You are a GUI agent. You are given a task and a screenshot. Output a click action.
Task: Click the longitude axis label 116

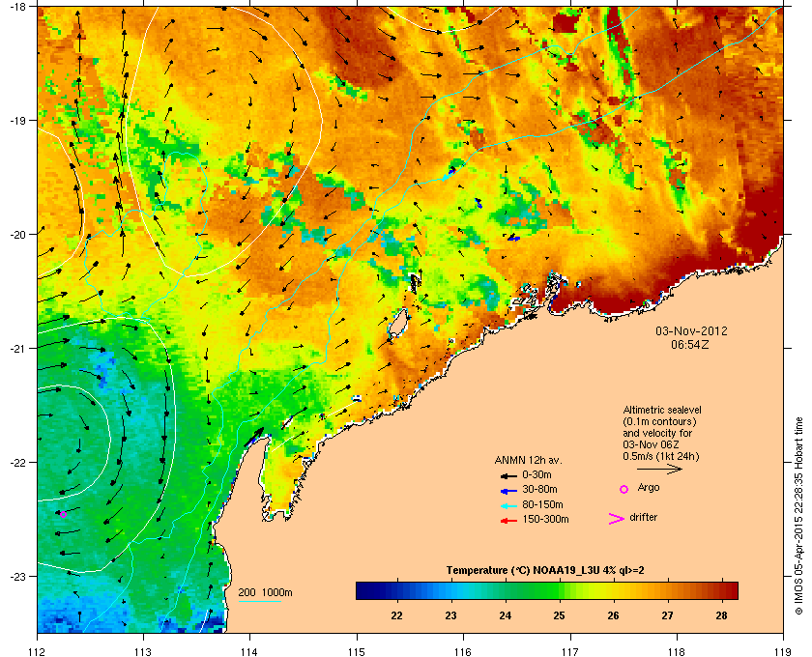(463, 651)
